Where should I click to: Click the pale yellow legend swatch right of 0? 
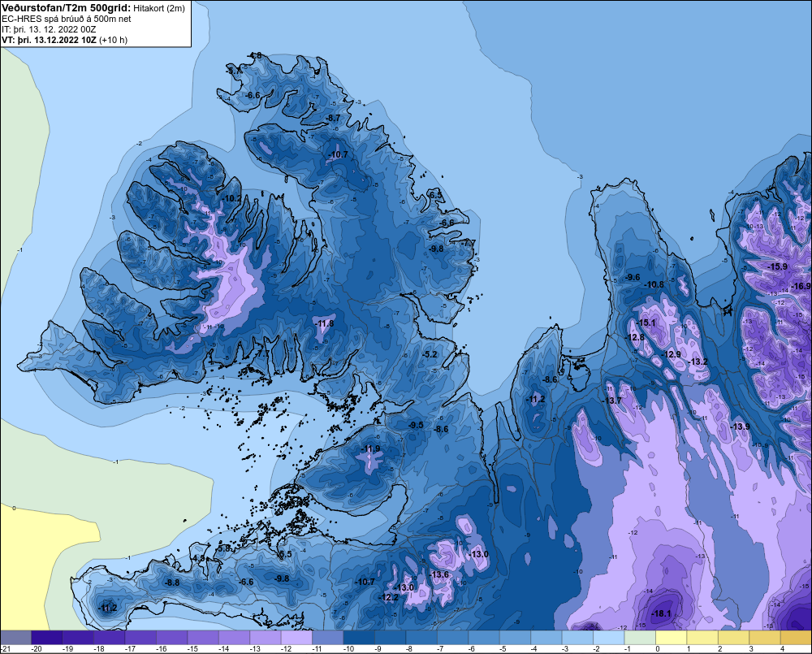pos(671,638)
